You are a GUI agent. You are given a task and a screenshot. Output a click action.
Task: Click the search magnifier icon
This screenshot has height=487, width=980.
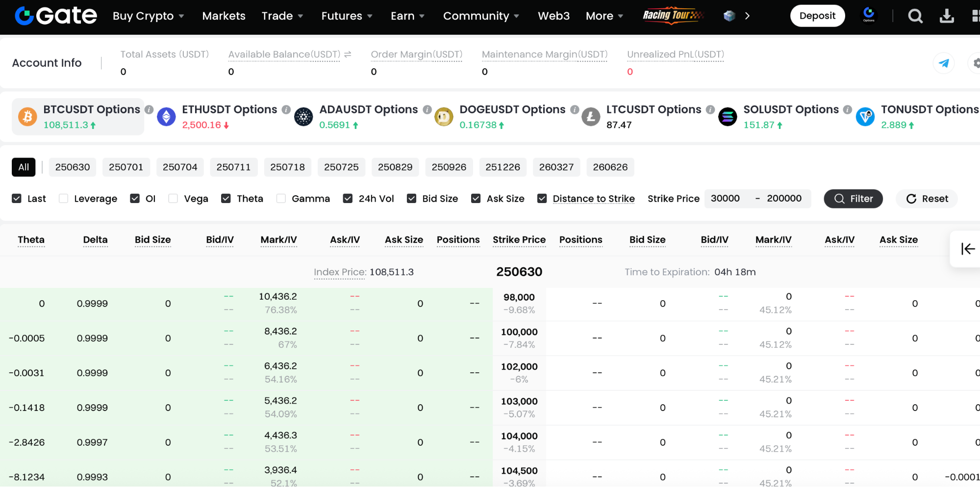coord(915,16)
